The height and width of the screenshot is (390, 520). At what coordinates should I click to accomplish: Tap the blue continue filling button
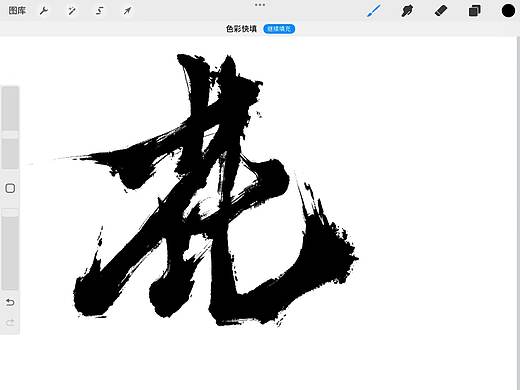pos(279,29)
